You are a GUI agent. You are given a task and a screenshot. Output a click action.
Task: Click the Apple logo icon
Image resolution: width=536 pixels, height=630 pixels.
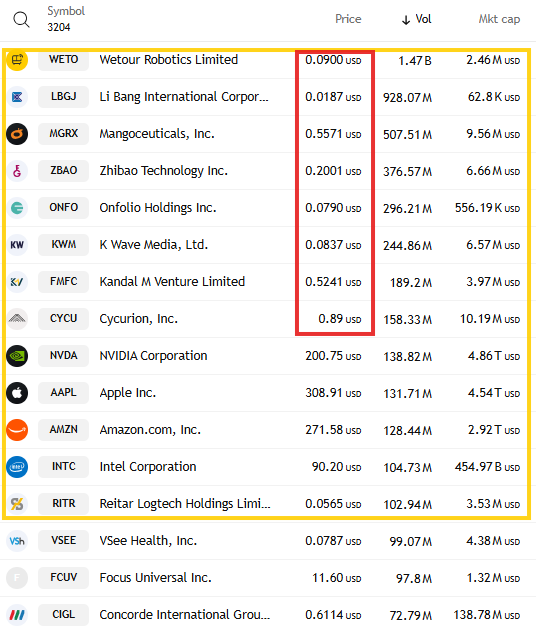tap(17, 393)
